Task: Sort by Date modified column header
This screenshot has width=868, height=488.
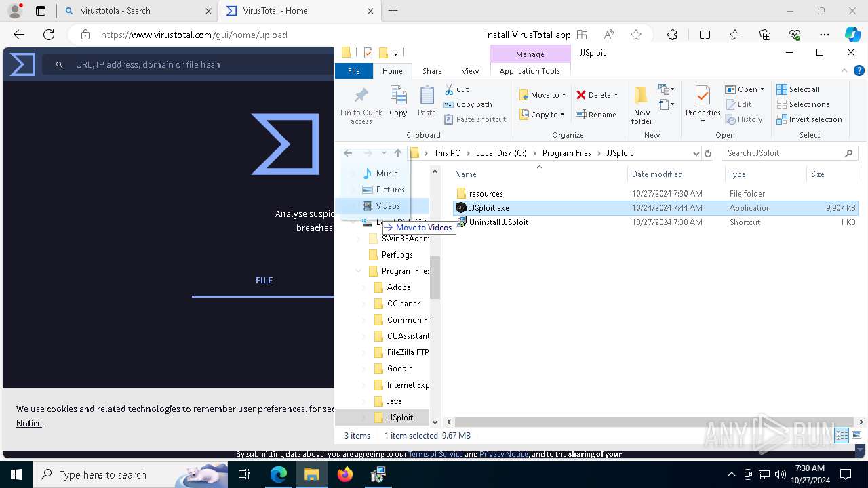Action: click(x=676, y=174)
